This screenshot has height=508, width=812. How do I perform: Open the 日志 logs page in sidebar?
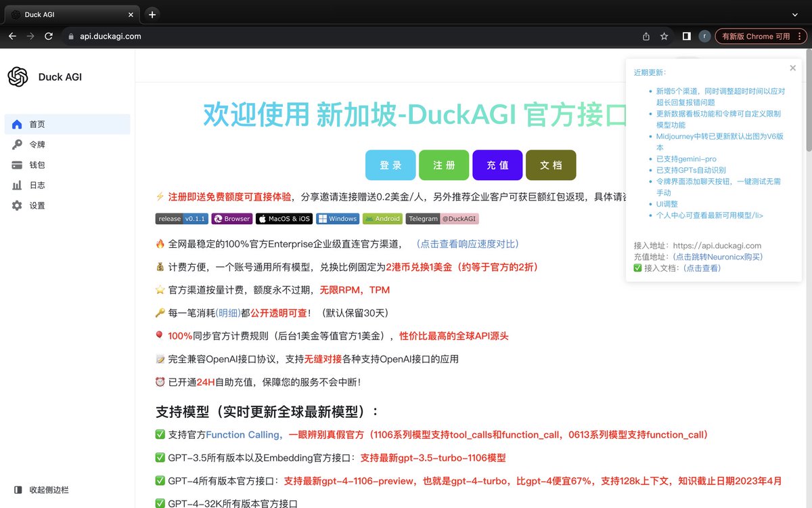67,185
